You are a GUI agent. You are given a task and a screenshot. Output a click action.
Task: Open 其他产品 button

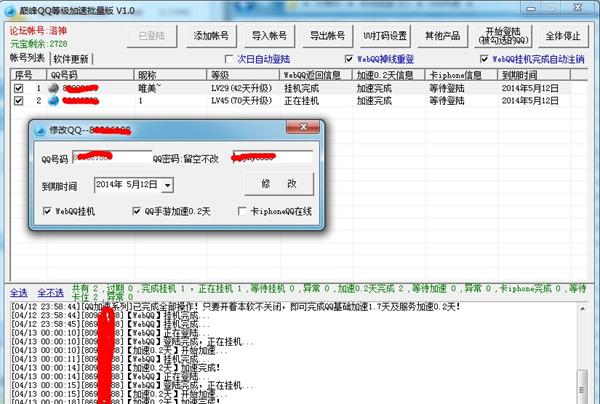coord(442,36)
